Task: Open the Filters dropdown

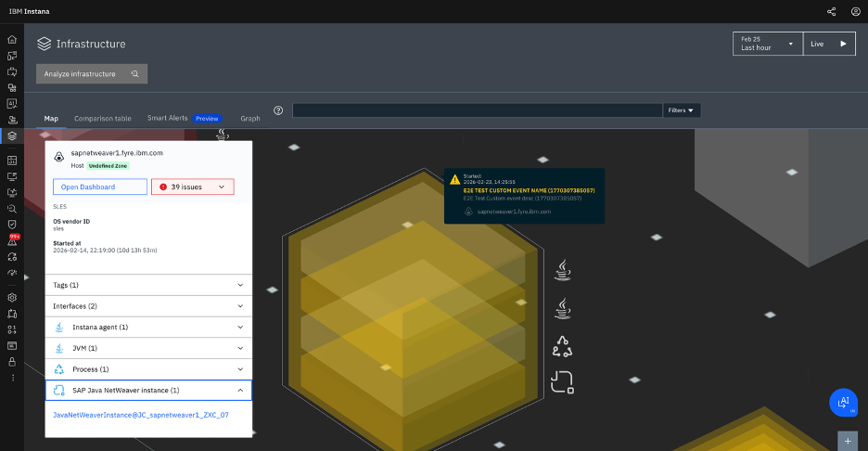Action: pos(681,110)
